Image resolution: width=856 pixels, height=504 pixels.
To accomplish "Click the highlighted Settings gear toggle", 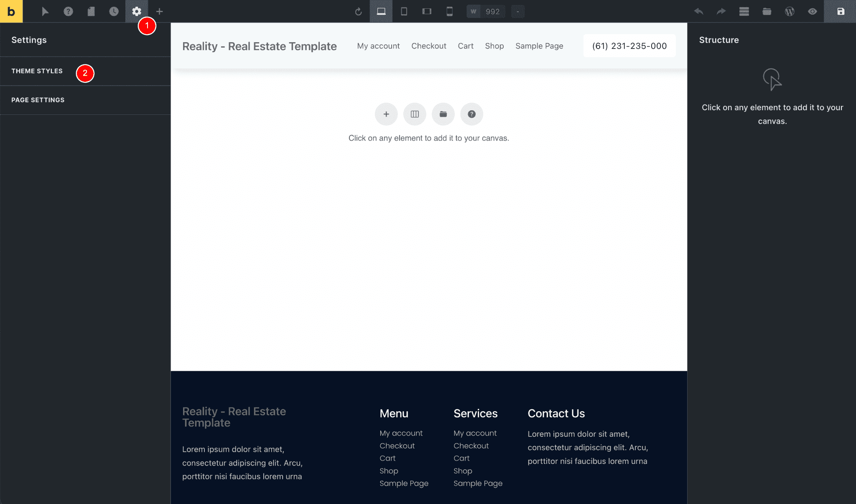I will coord(136,11).
